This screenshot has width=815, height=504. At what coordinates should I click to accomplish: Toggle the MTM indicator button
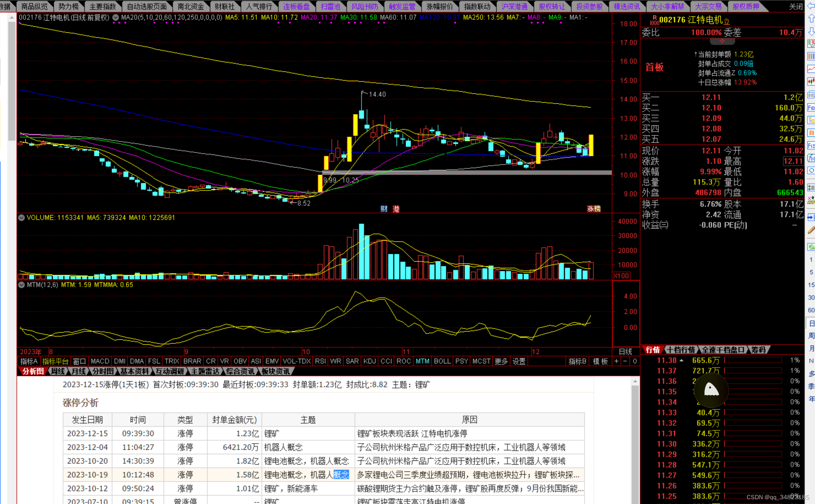click(422, 361)
